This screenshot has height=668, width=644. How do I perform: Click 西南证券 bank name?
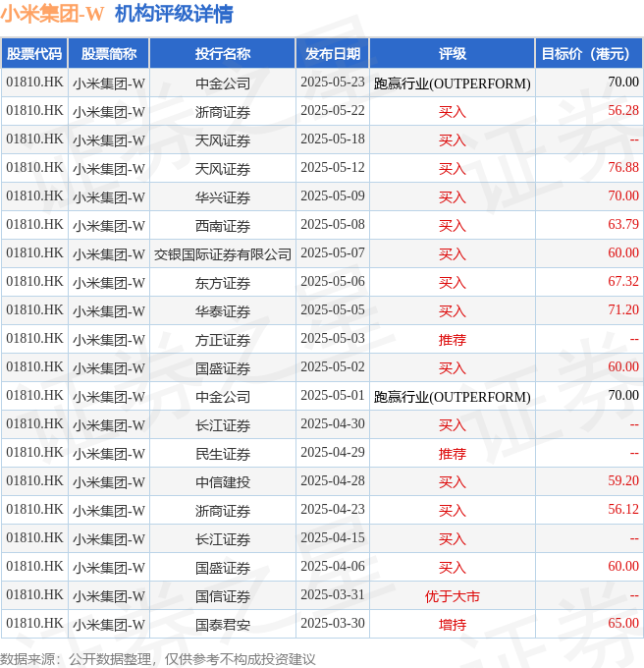(x=223, y=226)
